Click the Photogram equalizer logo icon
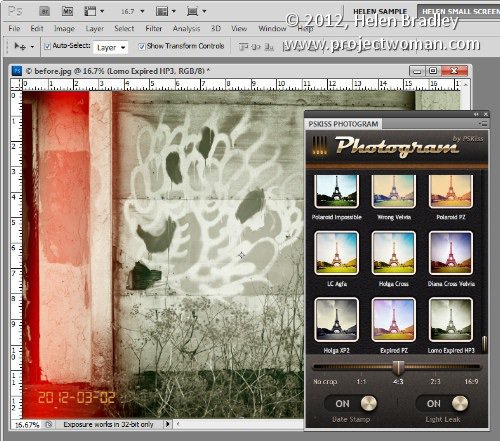This screenshot has height=441, width=500. point(320,146)
